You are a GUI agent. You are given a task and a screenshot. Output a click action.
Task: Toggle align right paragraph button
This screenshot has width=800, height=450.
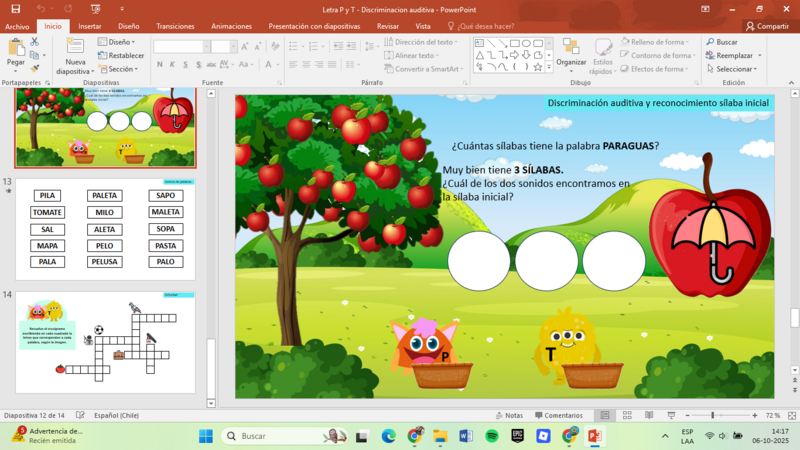319,64
